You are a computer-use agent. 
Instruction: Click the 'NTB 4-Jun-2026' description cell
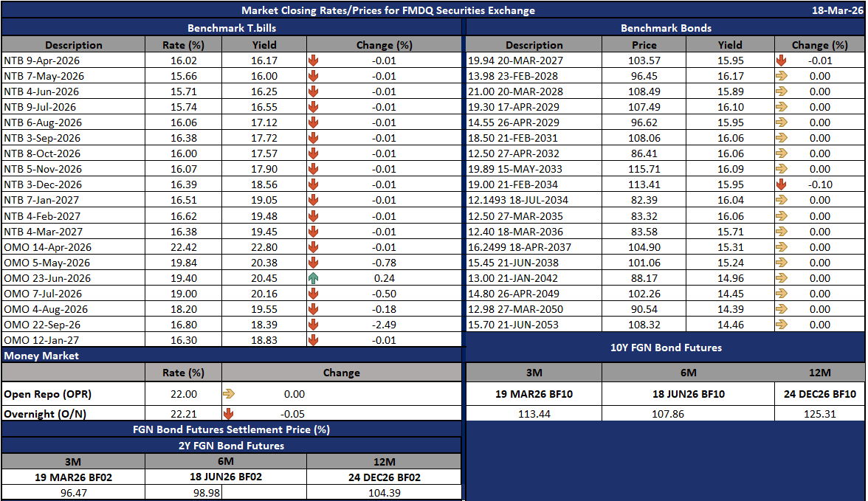[73, 91]
